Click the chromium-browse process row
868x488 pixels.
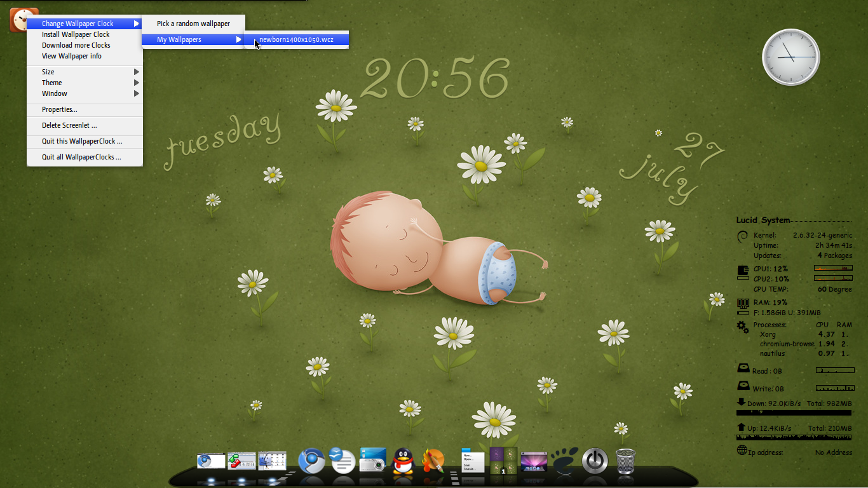click(804, 344)
